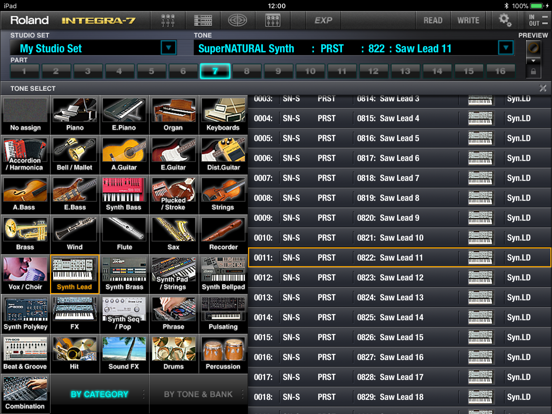552x414 pixels.
Task: Select the Sax category
Action: [x=174, y=234]
